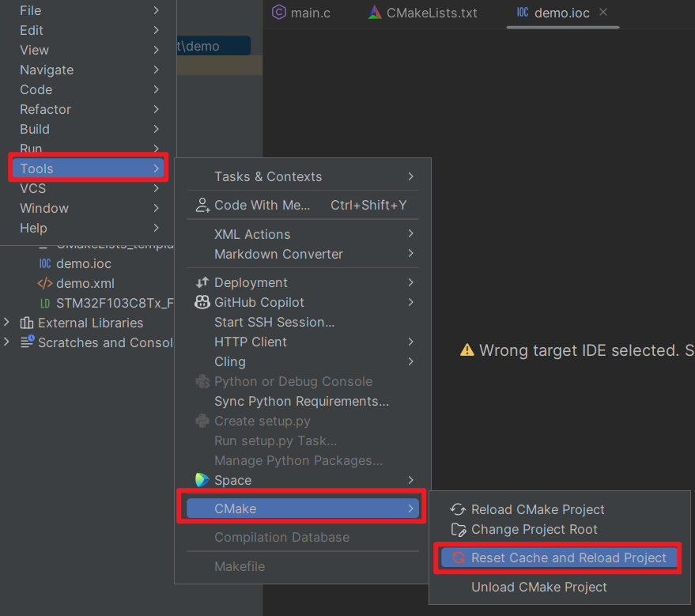The height and width of the screenshot is (616, 695).
Task: Open XML Actions submenu
Action: (303, 234)
